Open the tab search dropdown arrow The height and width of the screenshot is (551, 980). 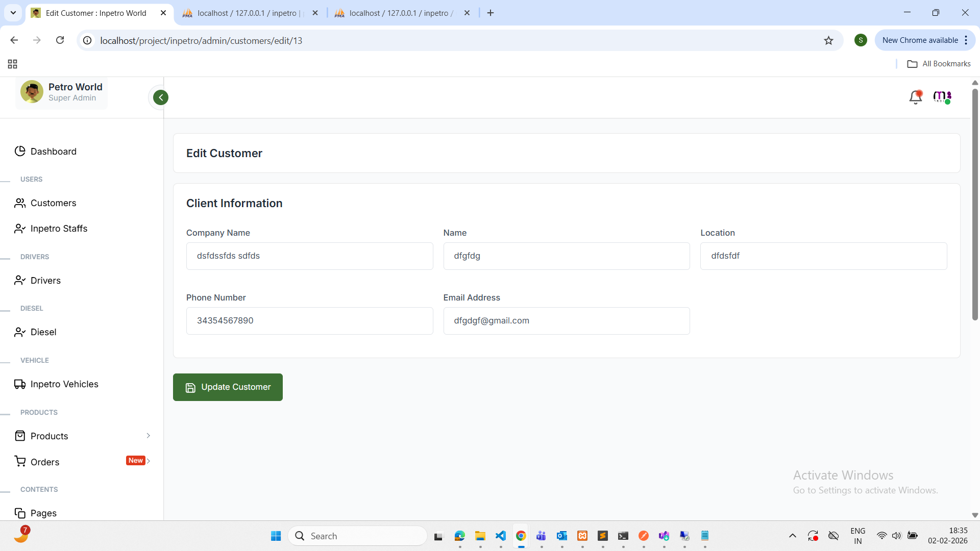pos(13,13)
